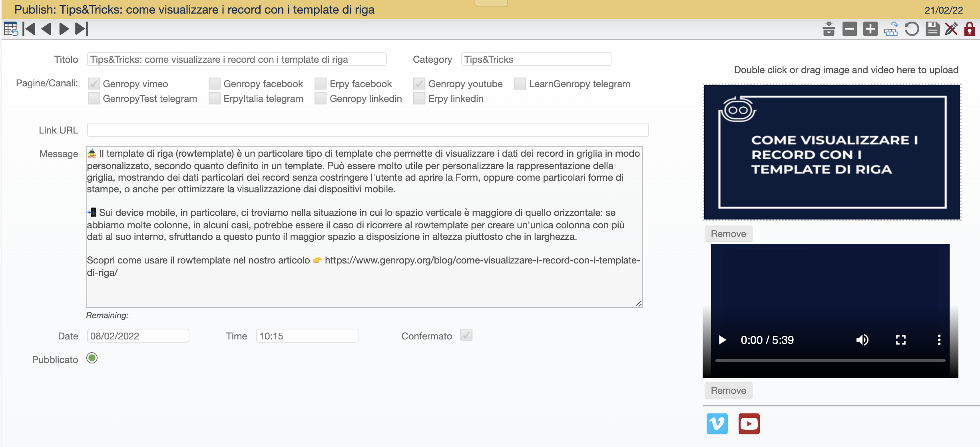Open the Vimeo logo link

(x=717, y=424)
